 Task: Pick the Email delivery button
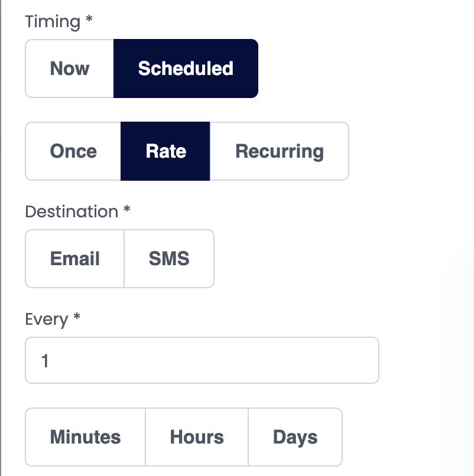pos(75,259)
